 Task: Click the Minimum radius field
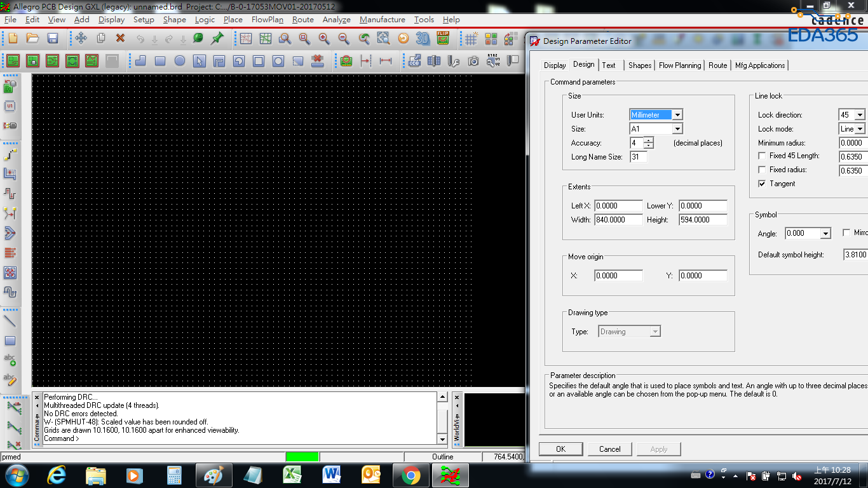click(853, 143)
